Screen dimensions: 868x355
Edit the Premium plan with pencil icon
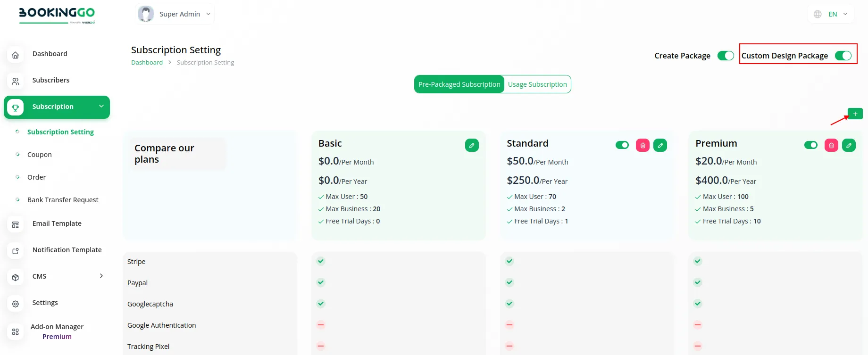pos(849,145)
